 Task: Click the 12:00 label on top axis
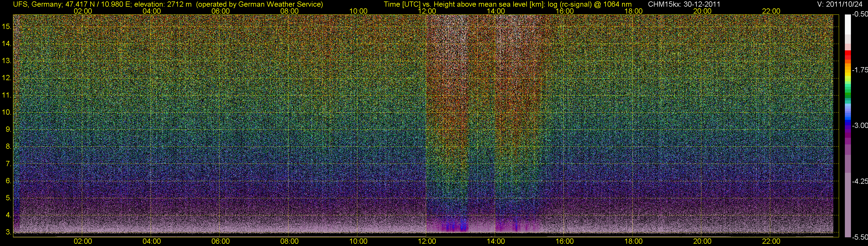coord(427,11)
